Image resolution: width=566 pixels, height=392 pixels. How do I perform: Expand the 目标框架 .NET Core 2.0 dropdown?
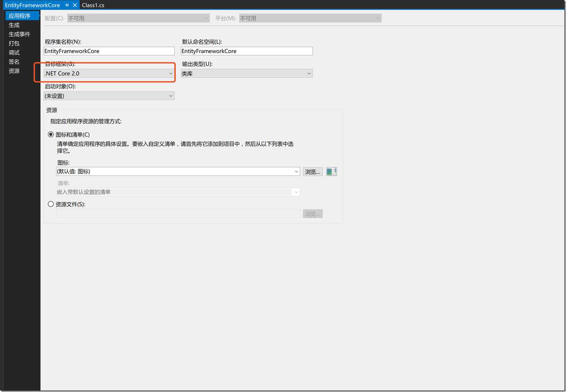(x=109, y=73)
